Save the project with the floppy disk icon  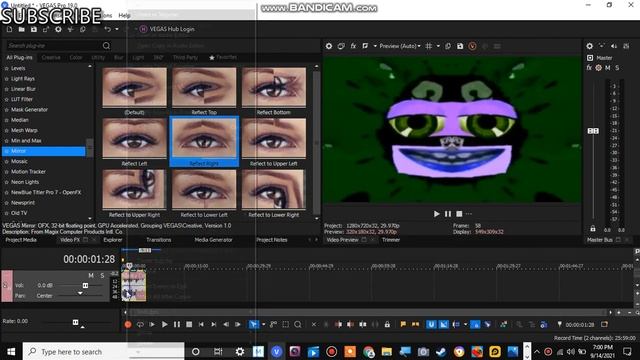point(34,29)
